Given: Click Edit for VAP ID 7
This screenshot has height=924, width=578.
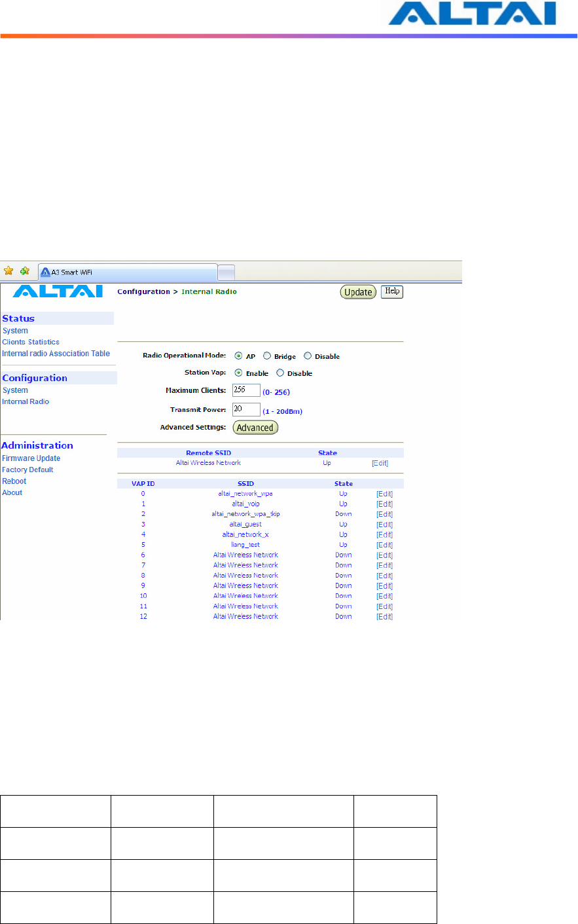Looking at the screenshot, I should pyautogui.click(x=384, y=565).
